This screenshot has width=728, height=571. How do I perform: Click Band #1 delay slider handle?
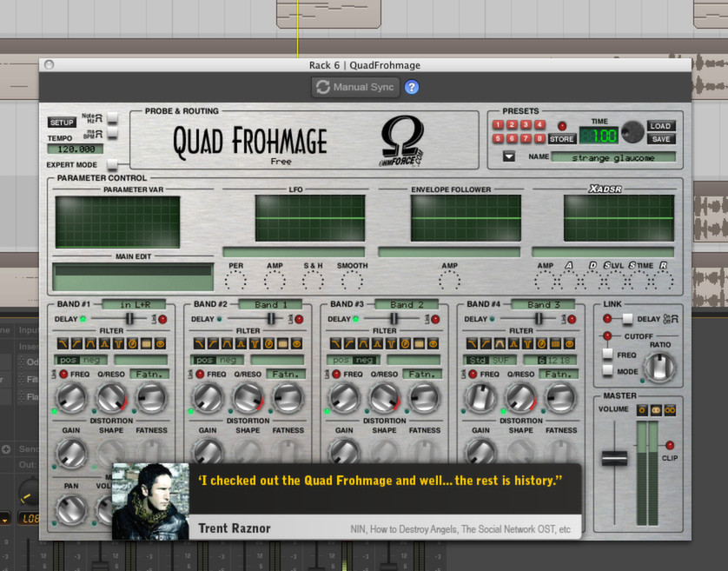(x=129, y=319)
